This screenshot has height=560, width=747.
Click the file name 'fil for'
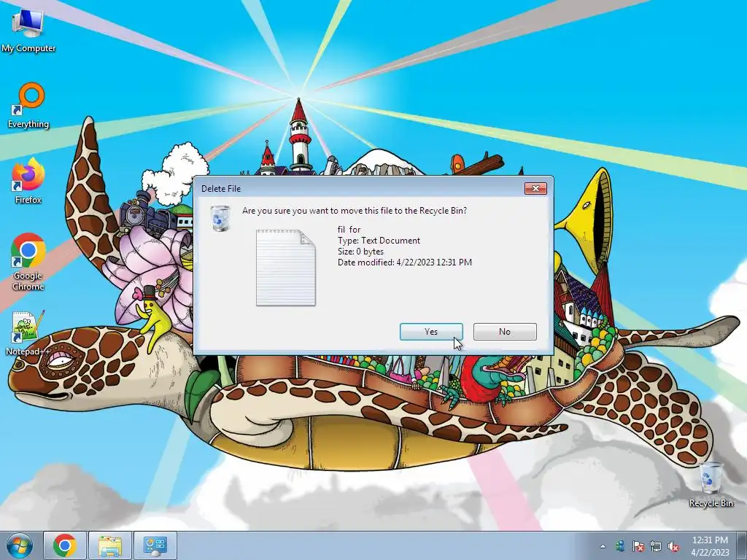click(x=349, y=230)
